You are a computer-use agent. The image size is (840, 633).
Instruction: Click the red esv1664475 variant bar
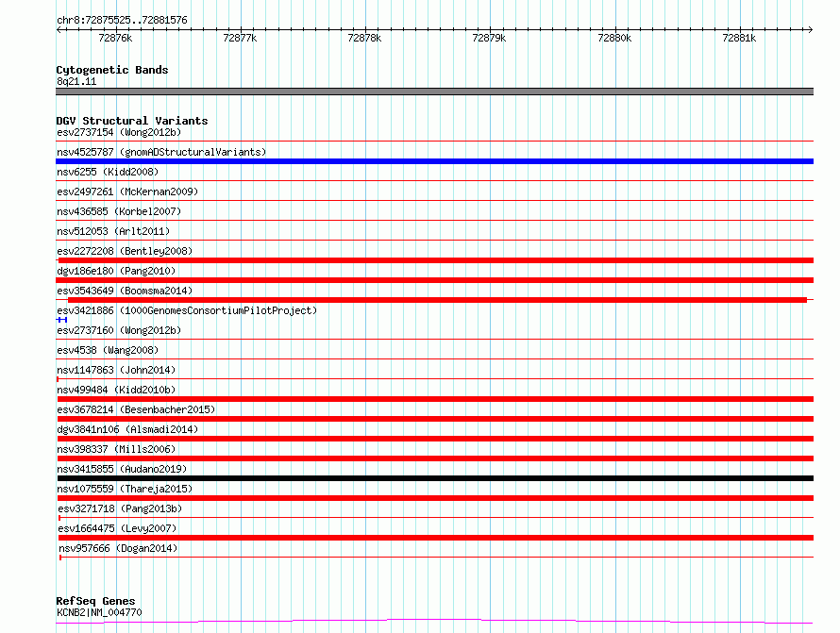(436, 538)
